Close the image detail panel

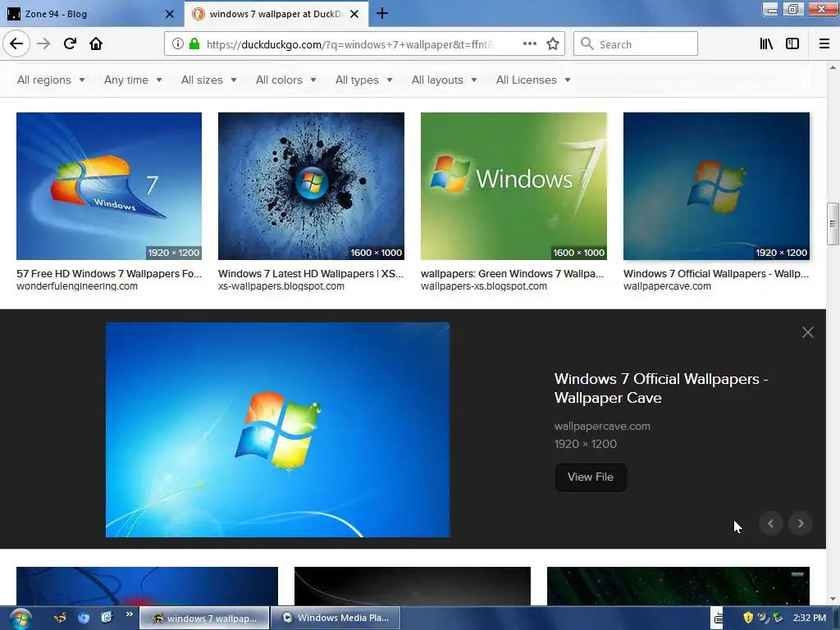tap(808, 333)
